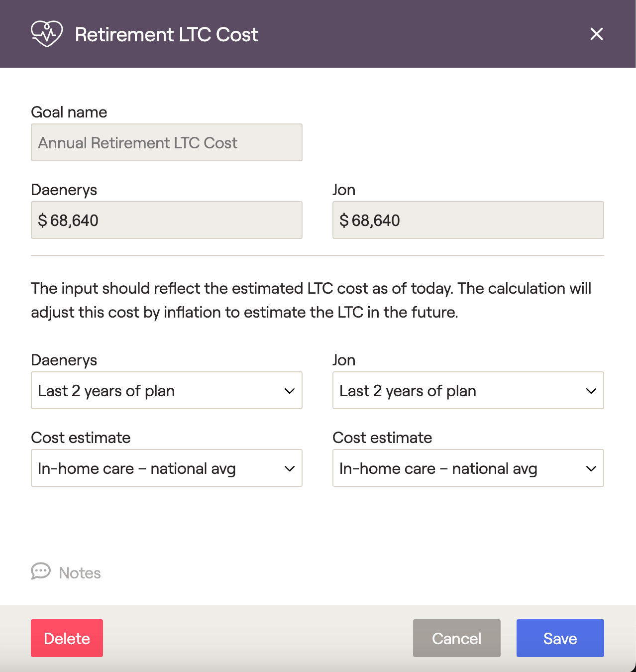This screenshot has height=672, width=636.
Task: Cancel the dialog changes
Action: coord(457,638)
